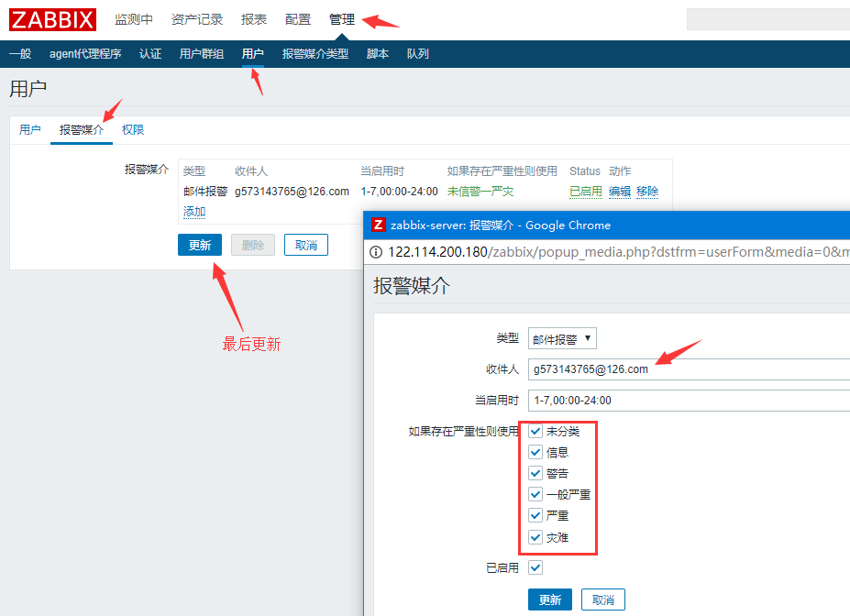Click the search box at top right
This screenshot has height=616, width=850.
[768, 19]
